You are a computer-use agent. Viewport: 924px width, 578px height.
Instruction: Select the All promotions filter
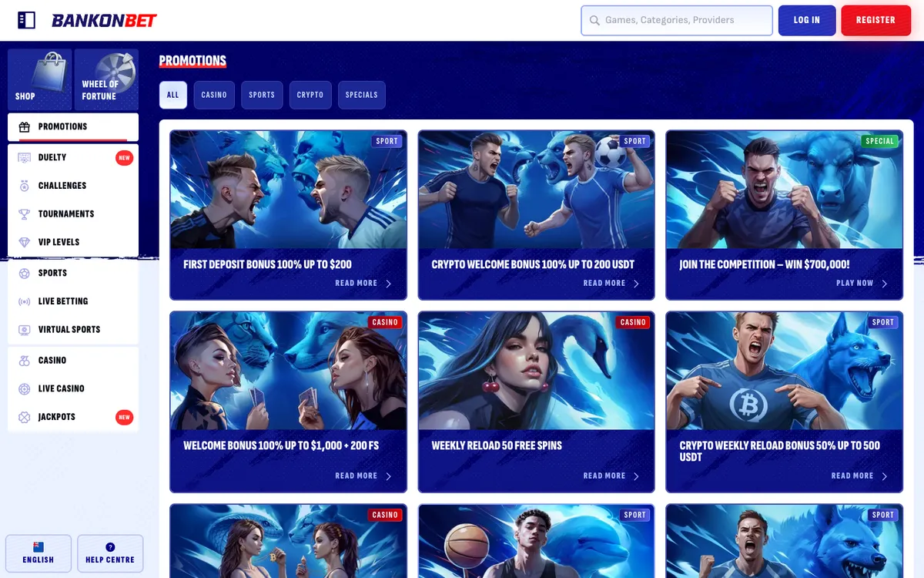172,95
